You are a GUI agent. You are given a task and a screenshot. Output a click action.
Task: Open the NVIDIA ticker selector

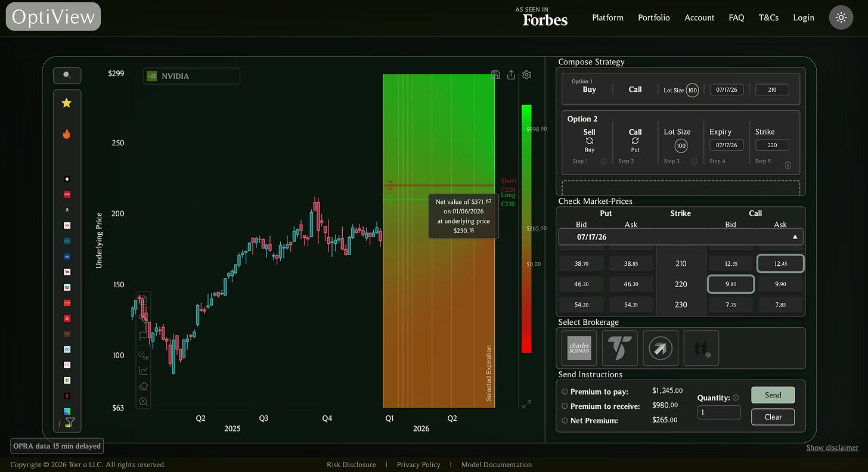point(192,76)
